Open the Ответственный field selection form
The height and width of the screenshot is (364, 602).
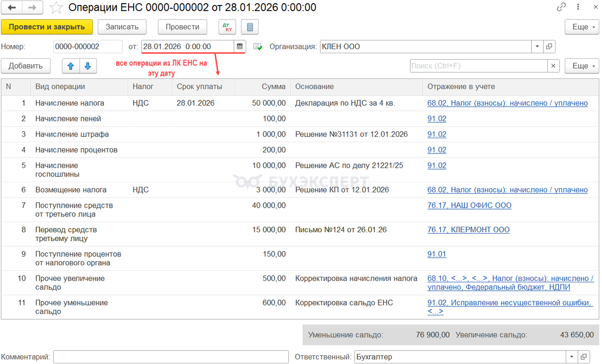click(583, 357)
